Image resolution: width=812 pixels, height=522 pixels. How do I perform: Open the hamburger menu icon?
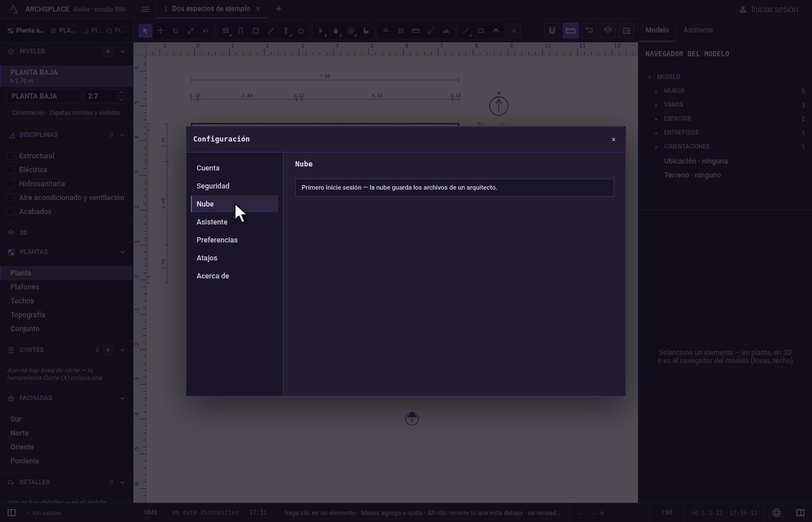tap(145, 9)
